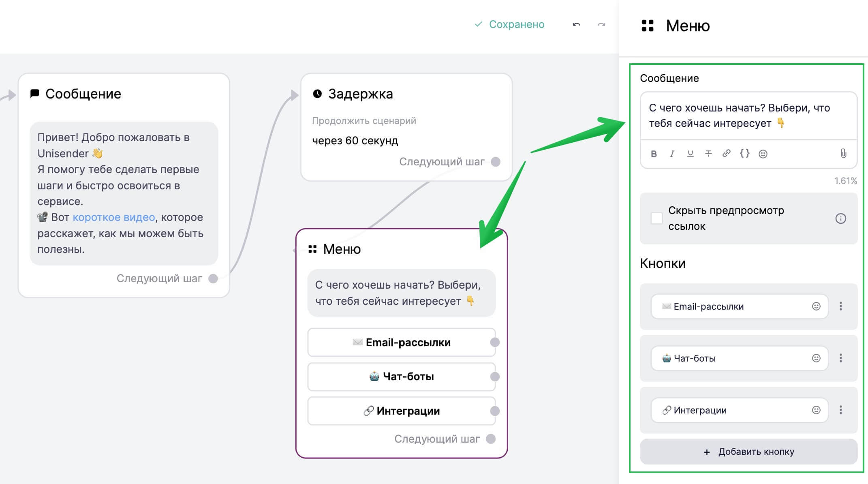The image size is (868, 484).
Task: Click next-step connector of Задержка block
Action: pyautogui.click(x=496, y=162)
